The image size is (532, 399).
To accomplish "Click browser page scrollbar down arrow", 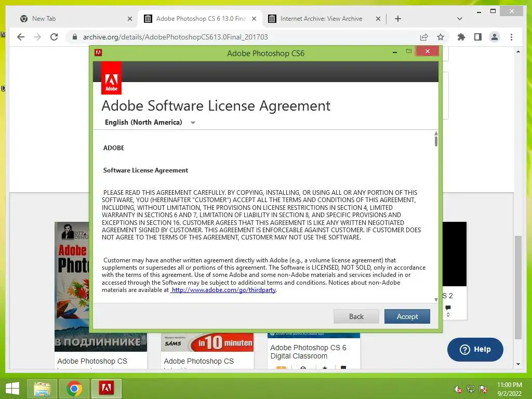I will [x=518, y=364].
